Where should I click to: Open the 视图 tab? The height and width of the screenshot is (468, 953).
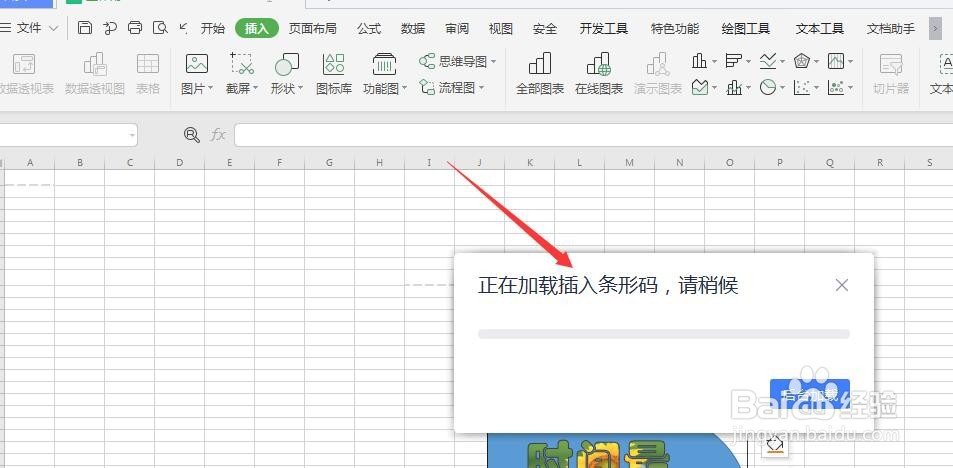pos(501,28)
